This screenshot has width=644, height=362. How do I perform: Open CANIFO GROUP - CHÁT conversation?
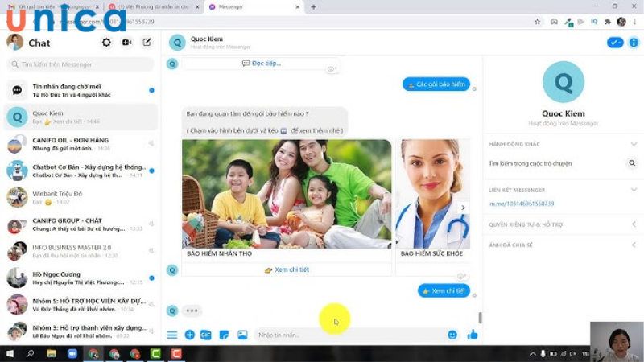pyautogui.click(x=80, y=224)
